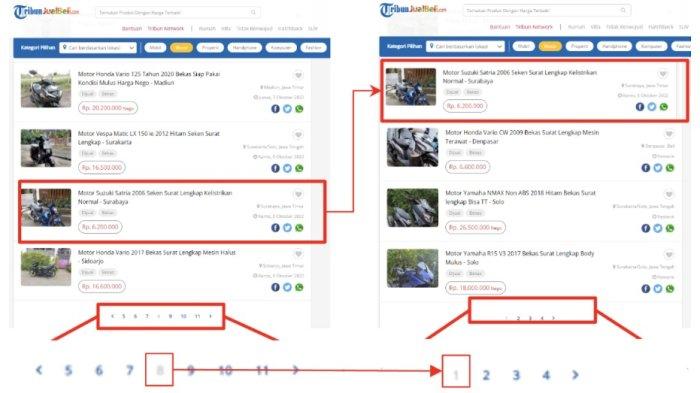
Task: Open Vespa Matic LX 150 listing thumbnail
Action: click(46, 148)
